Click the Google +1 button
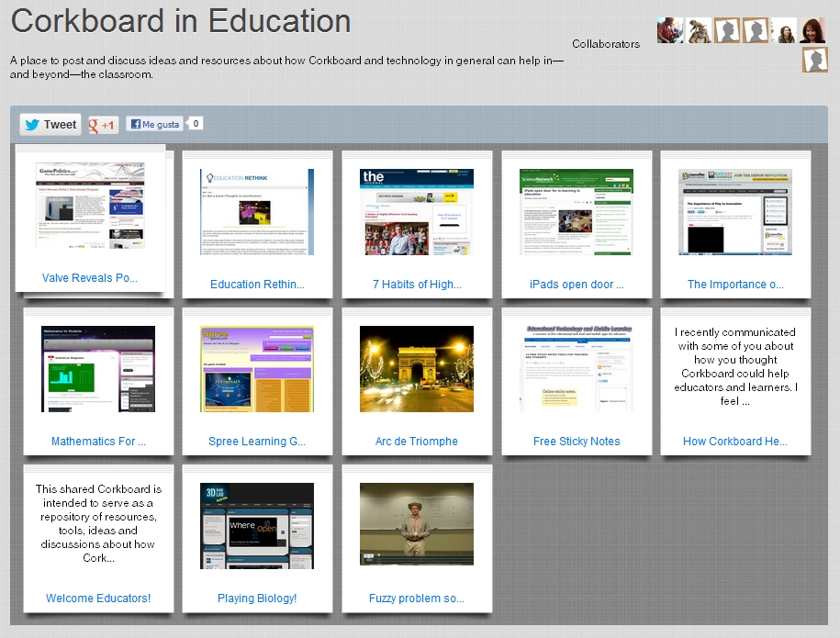The height and width of the screenshot is (638, 840). tap(103, 125)
